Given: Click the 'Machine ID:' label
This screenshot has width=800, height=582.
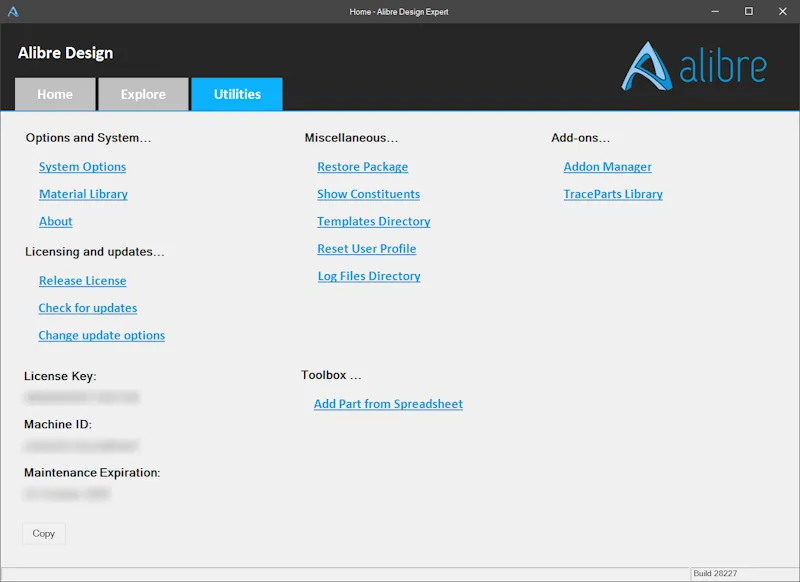Looking at the screenshot, I should tap(58, 424).
